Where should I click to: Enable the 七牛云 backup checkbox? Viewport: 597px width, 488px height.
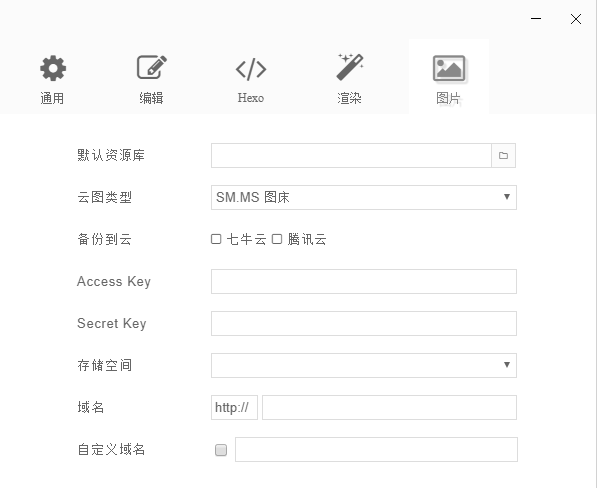point(216,239)
